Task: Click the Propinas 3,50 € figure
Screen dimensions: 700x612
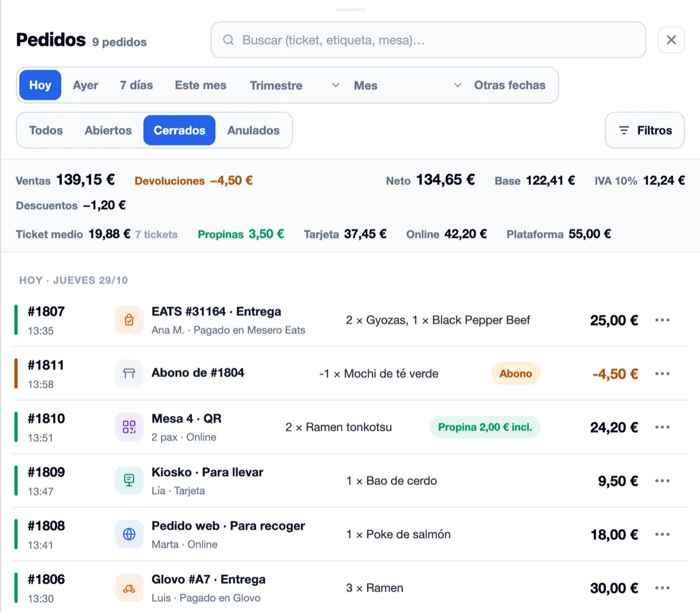Action: click(241, 234)
